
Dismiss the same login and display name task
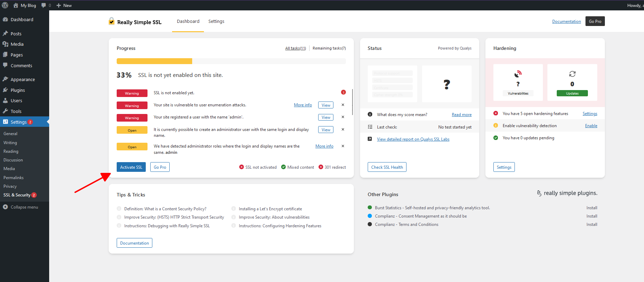tap(343, 130)
